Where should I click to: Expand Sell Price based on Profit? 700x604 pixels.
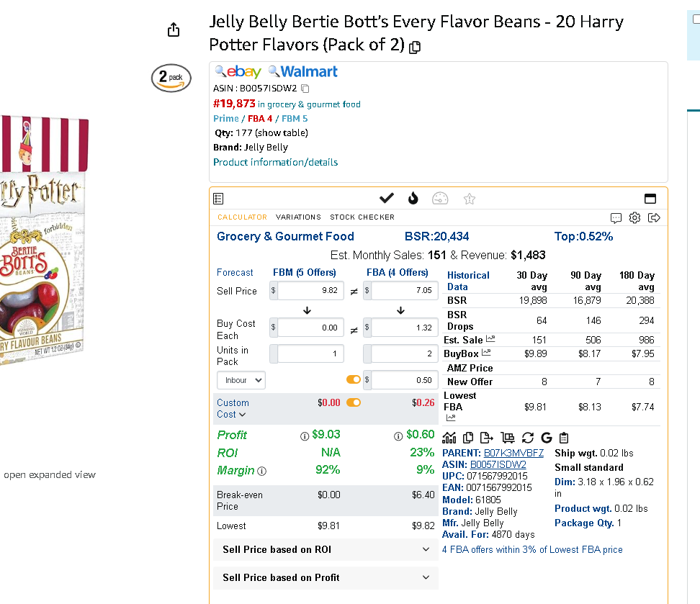coord(326,577)
